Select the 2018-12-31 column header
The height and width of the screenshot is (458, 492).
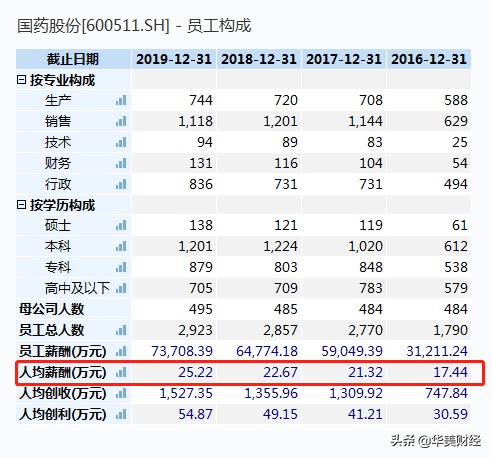(x=259, y=59)
